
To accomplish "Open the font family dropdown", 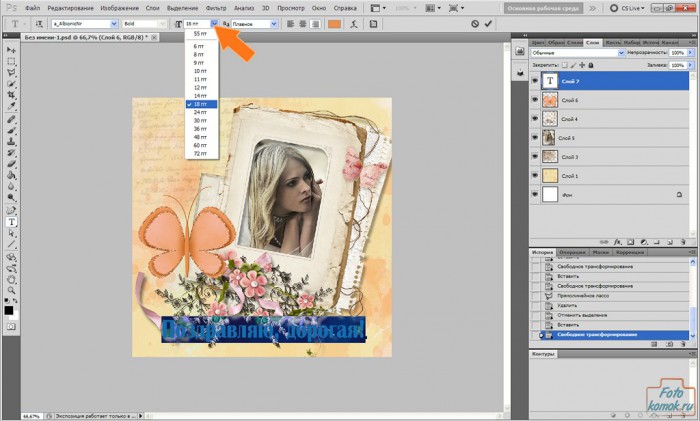I will [114, 23].
